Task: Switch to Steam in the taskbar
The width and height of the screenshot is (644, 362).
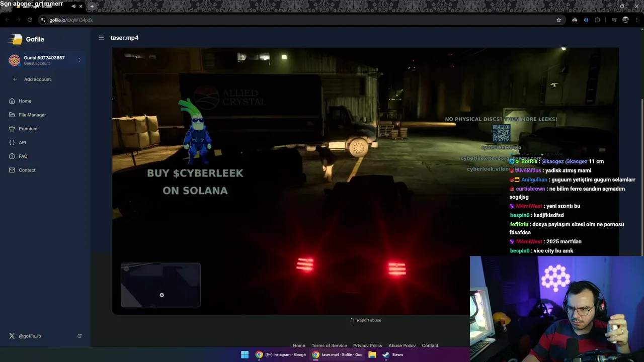Action: tap(392, 354)
